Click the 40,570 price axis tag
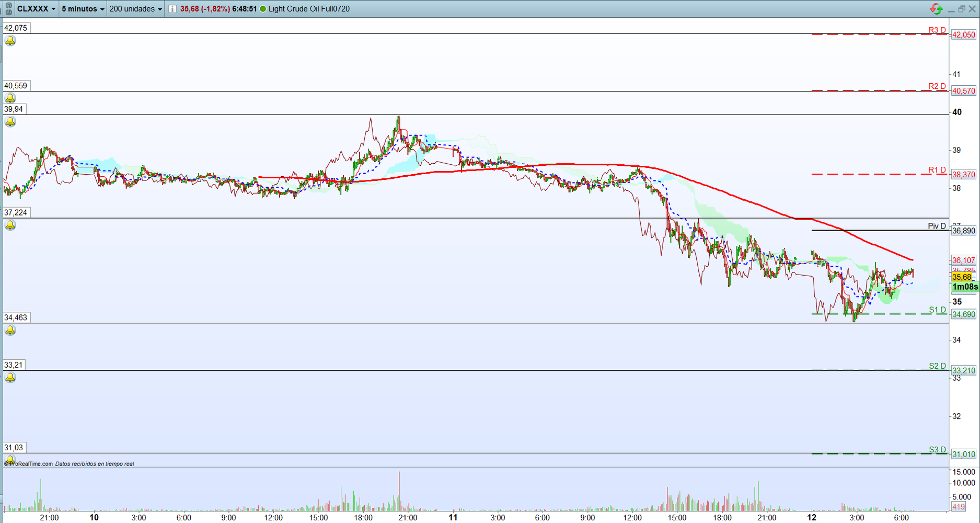The height and width of the screenshot is (523, 980). [x=963, y=91]
